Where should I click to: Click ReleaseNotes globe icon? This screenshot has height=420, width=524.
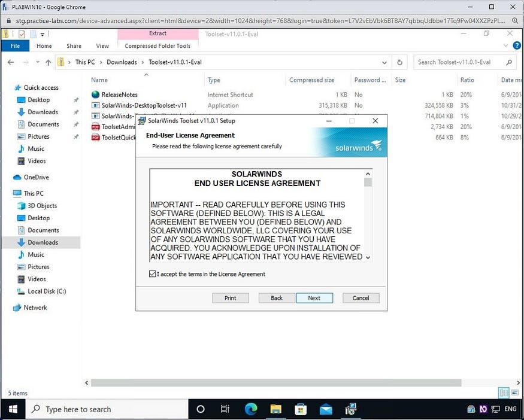[x=96, y=95]
